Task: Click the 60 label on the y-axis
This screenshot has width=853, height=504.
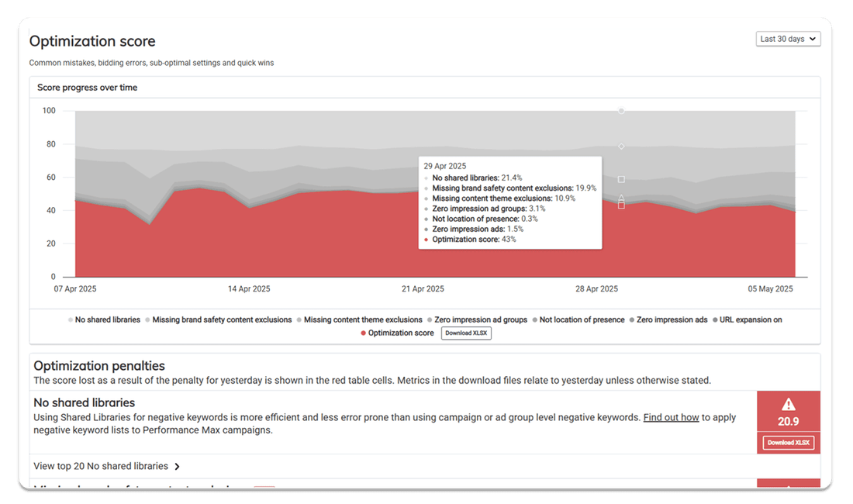Action: [x=51, y=178]
